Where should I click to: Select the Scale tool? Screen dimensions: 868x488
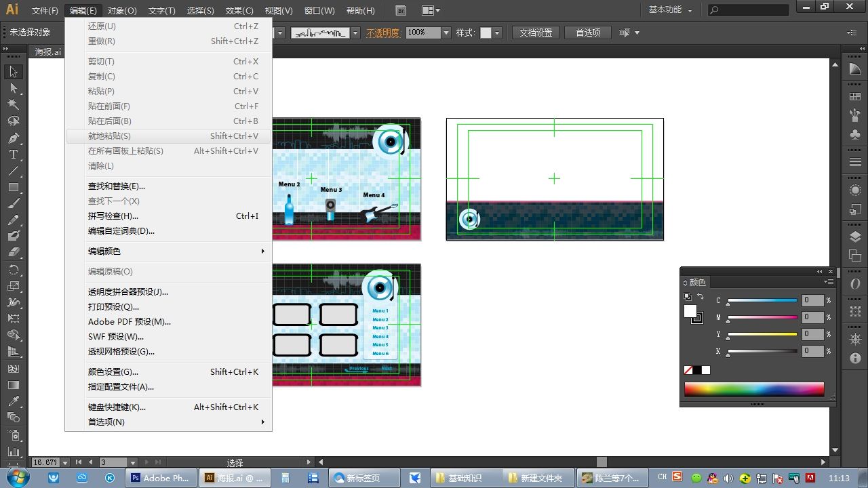[14, 286]
